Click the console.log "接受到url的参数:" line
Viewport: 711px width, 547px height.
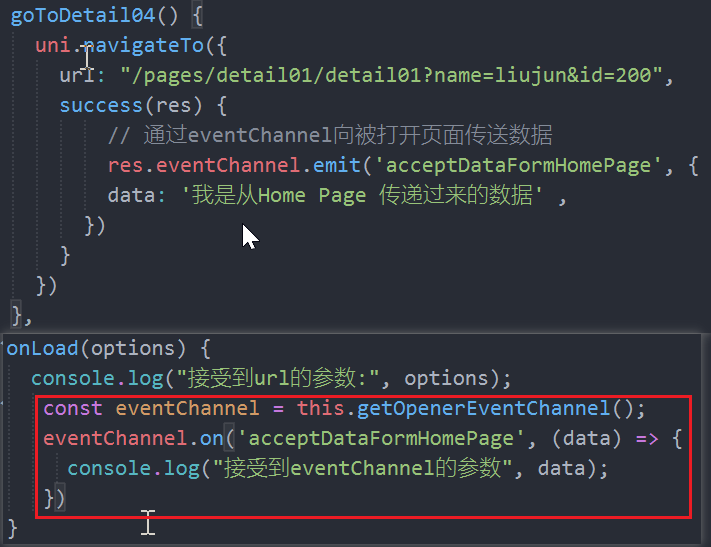point(271,378)
